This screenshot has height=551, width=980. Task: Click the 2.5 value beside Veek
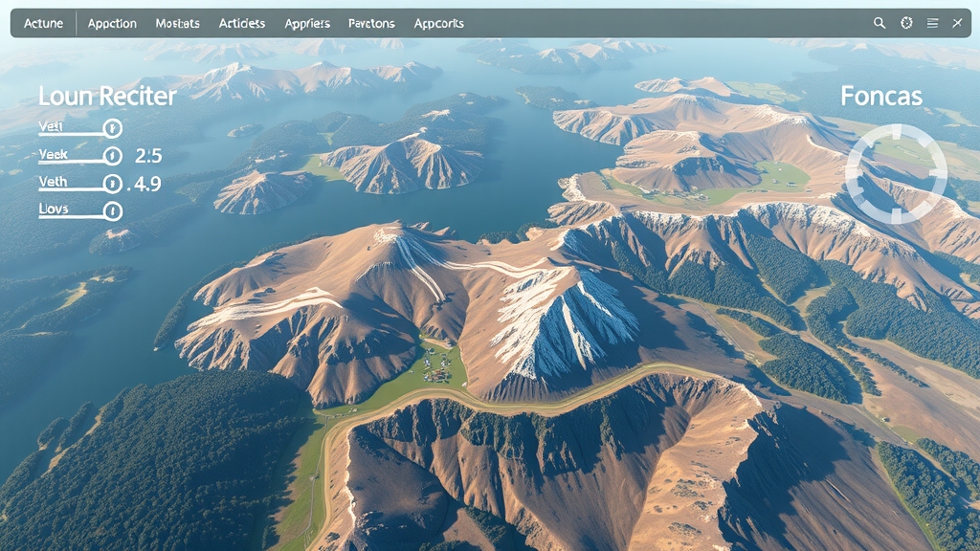pyautogui.click(x=148, y=155)
